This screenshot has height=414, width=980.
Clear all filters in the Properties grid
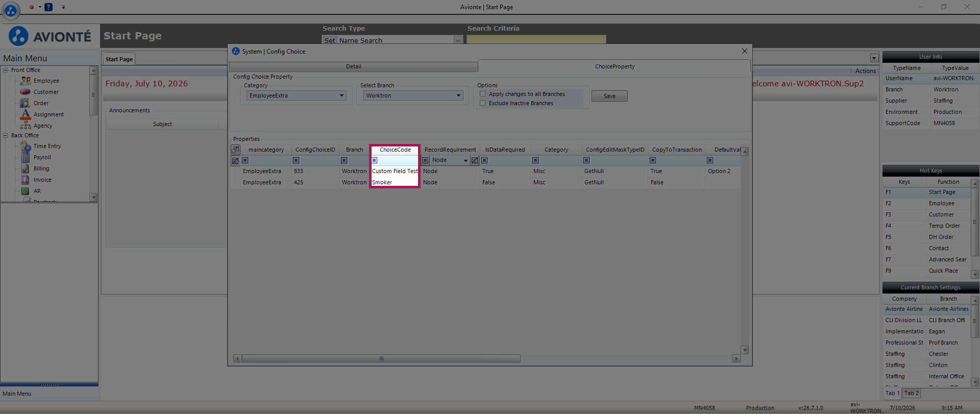point(235,161)
